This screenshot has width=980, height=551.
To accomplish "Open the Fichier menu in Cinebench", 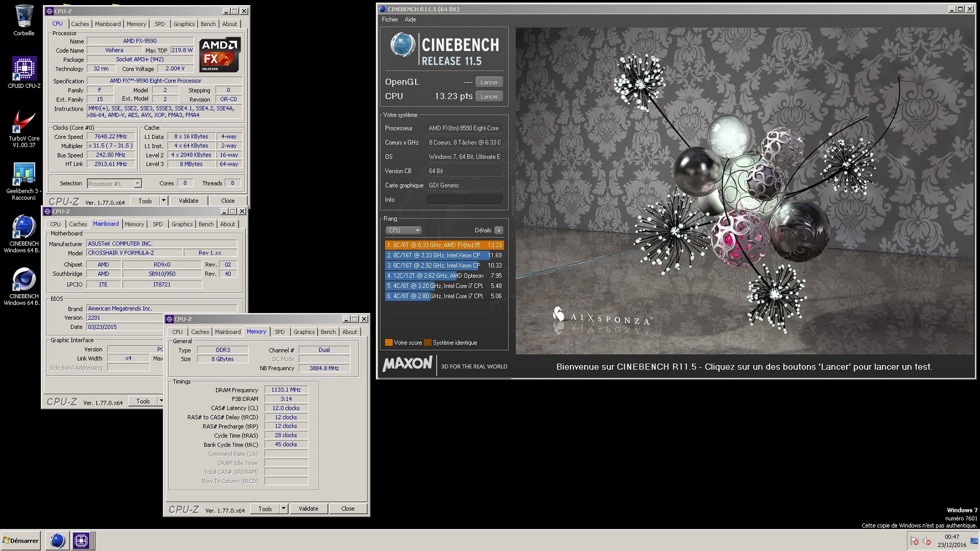I will pyautogui.click(x=390, y=19).
